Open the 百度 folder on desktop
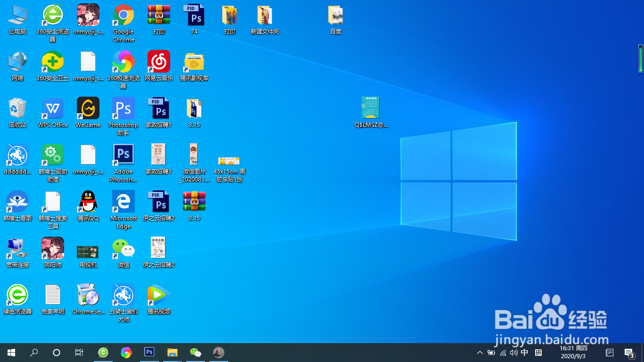 (336, 20)
